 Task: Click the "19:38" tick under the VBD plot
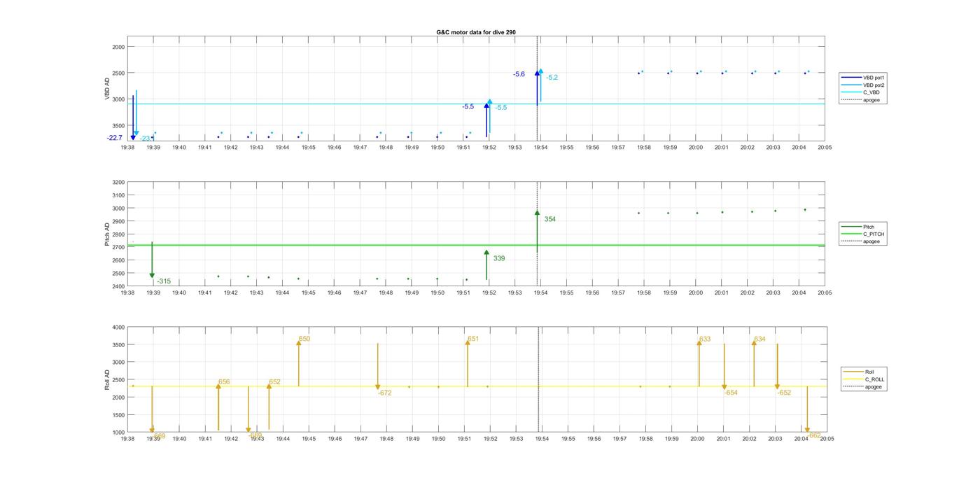pos(127,148)
